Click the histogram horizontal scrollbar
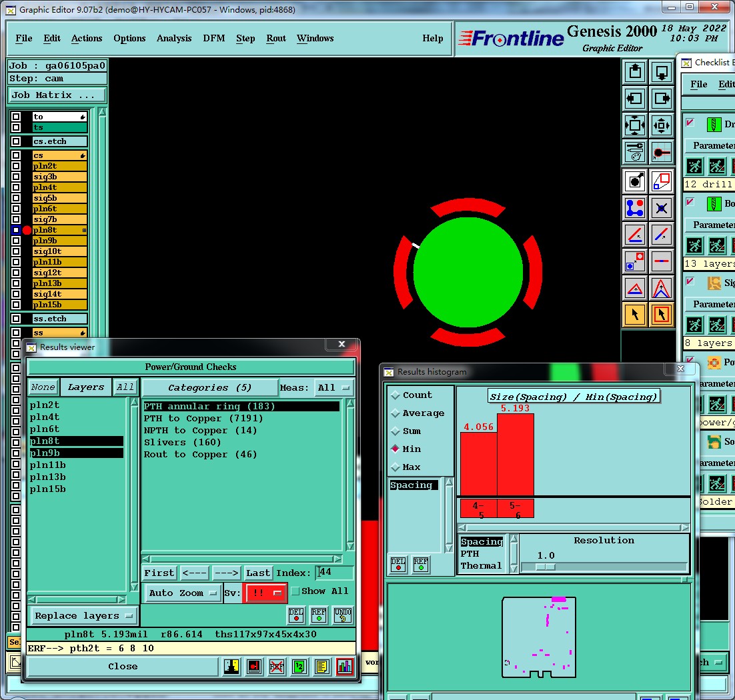Image resolution: width=735 pixels, height=700 pixels. coord(573,527)
